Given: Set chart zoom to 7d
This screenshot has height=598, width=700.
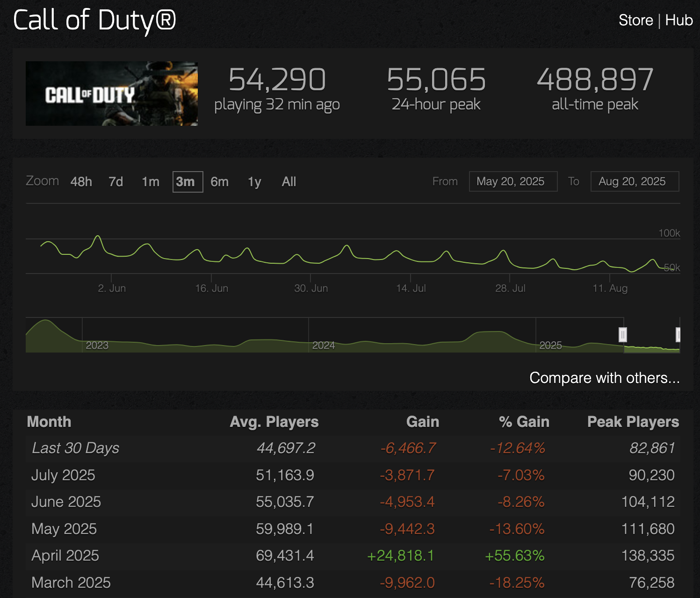Looking at the screenshot, I should [116, 182].
